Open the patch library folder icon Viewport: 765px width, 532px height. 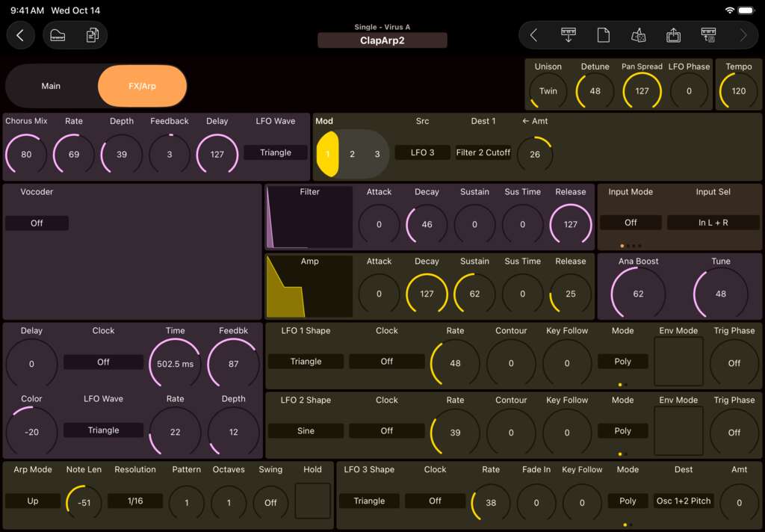pos(58,35)
